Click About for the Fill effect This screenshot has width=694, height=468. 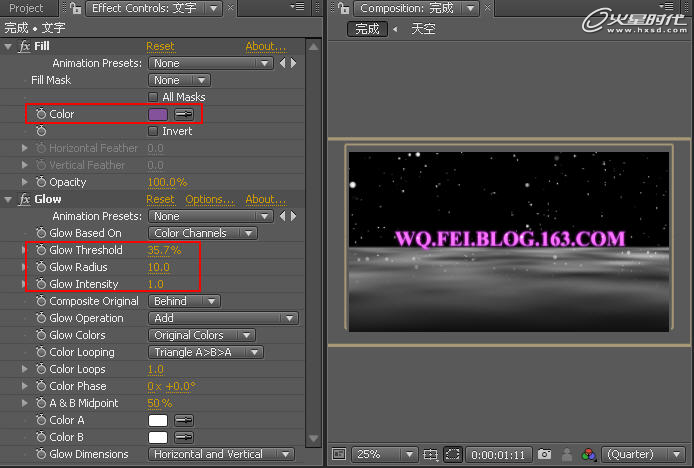pos(266,46)
